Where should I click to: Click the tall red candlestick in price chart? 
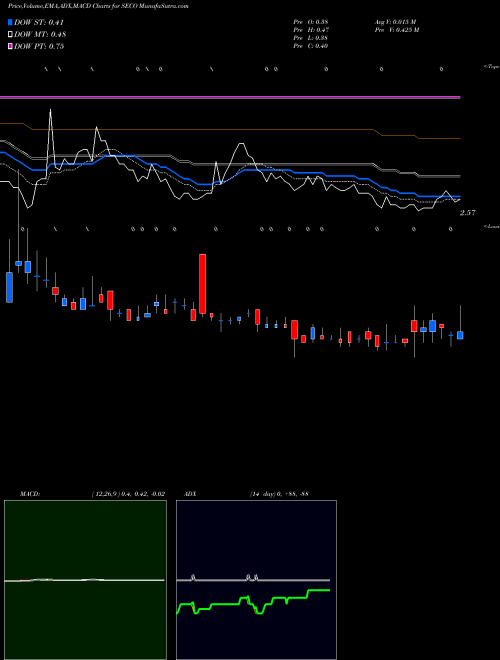[202, 284]
